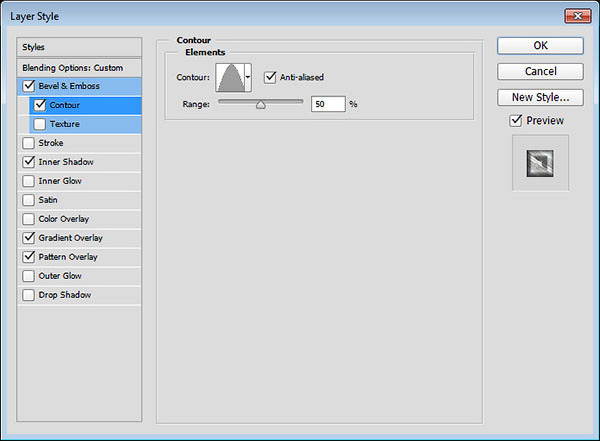Select the Pattern Overlay label
The width and height of the screenshot is (600, 441).
click(68, 257)
